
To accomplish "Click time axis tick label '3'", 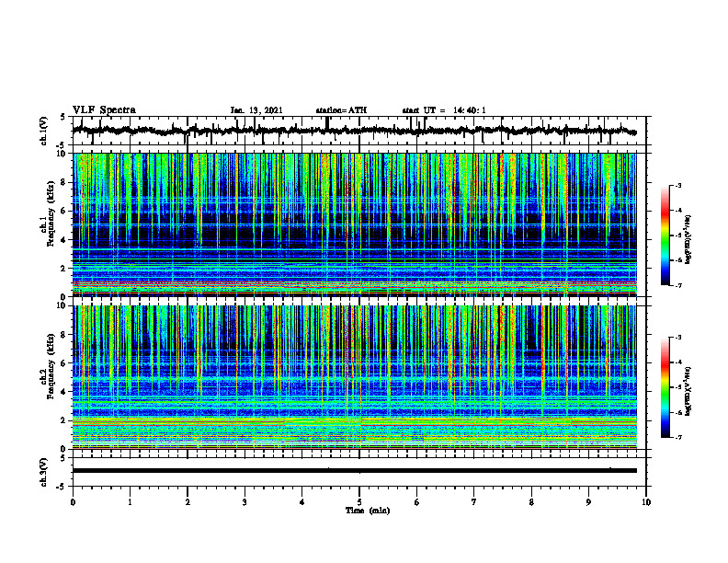I will click(x=245, y=502).
